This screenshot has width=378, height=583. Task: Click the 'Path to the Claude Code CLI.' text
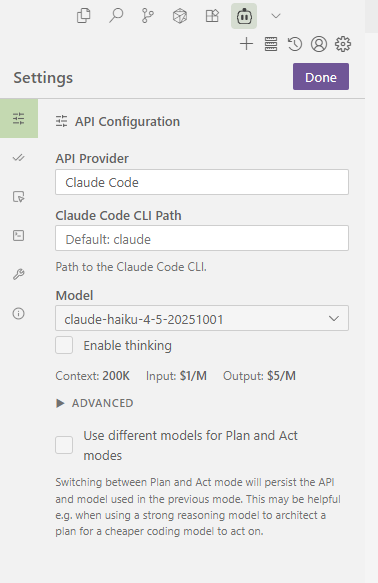pos(131,267)
